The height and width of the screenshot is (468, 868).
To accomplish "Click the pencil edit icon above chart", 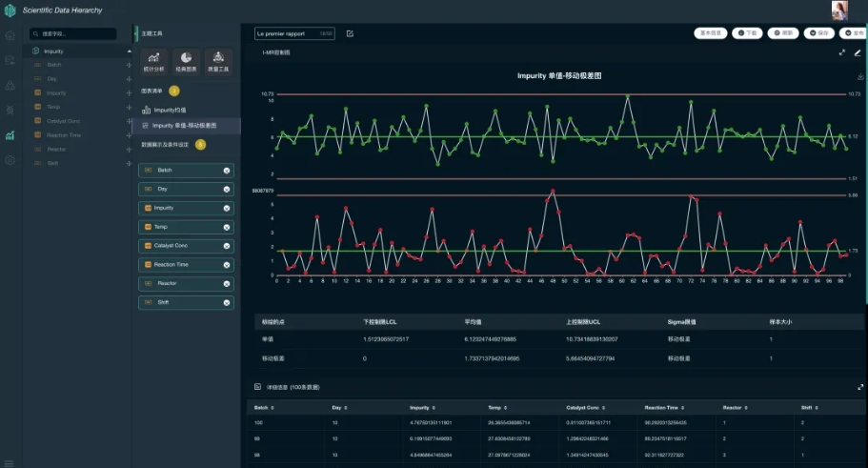I will (x=858, y=53).
